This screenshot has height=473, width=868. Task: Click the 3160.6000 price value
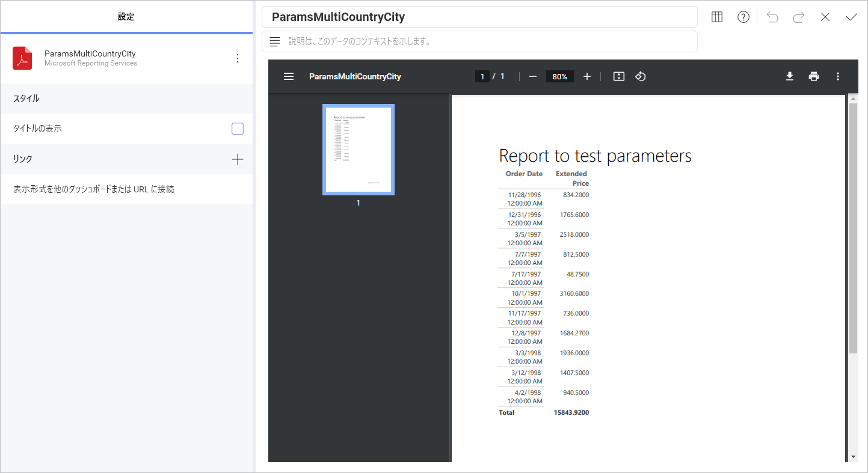pyautogui.click(x=574, y=293)
